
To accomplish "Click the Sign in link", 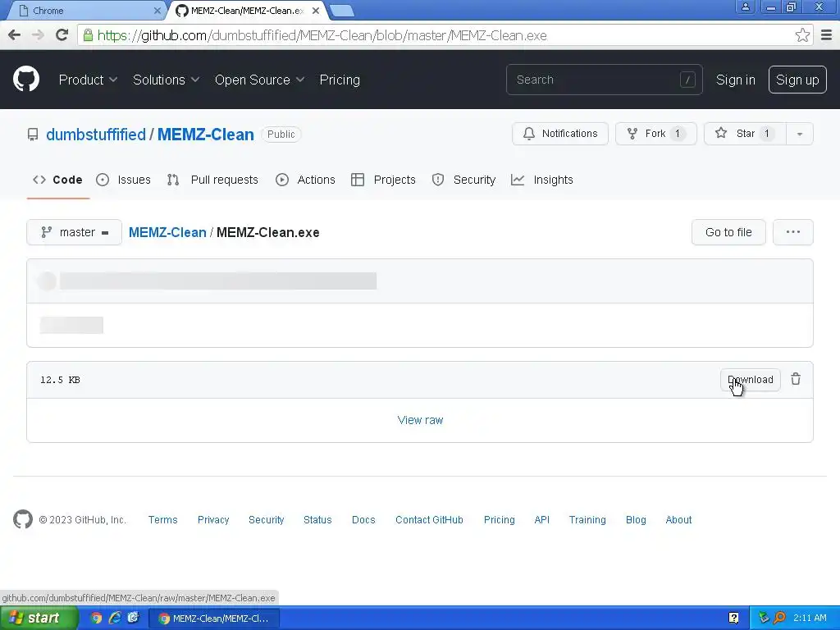I will point(736,80).
